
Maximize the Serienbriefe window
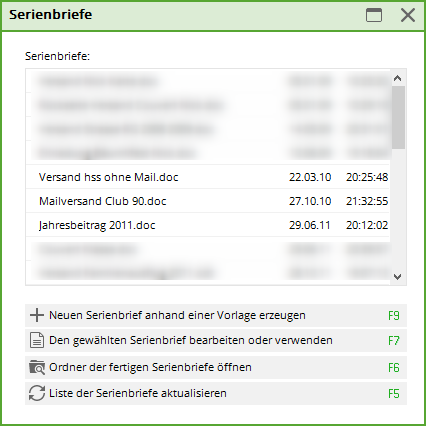coord(374,15)
